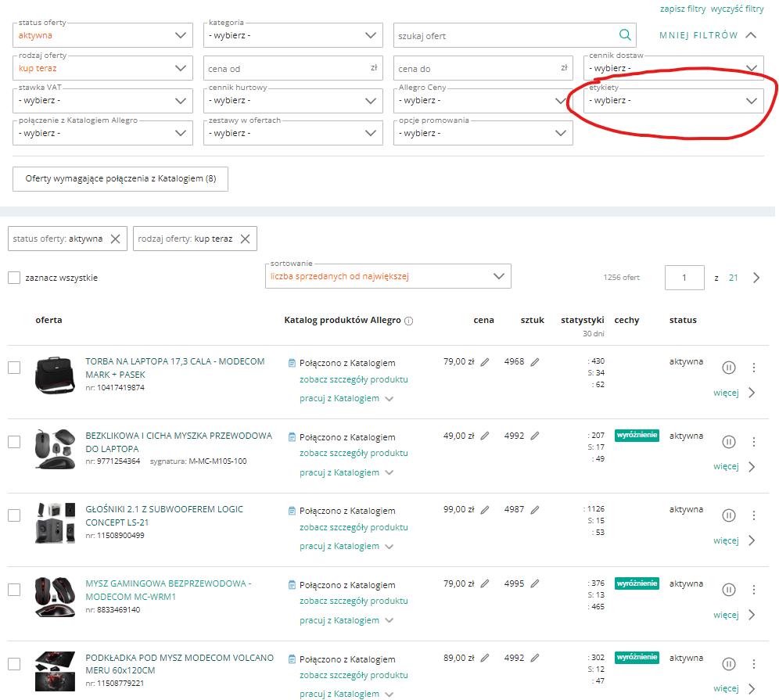Click 'Oferty wymagające połączenia z Katalogiem (8)' button
Viewport: 779px width, 700px height.
tap(120, 179)
